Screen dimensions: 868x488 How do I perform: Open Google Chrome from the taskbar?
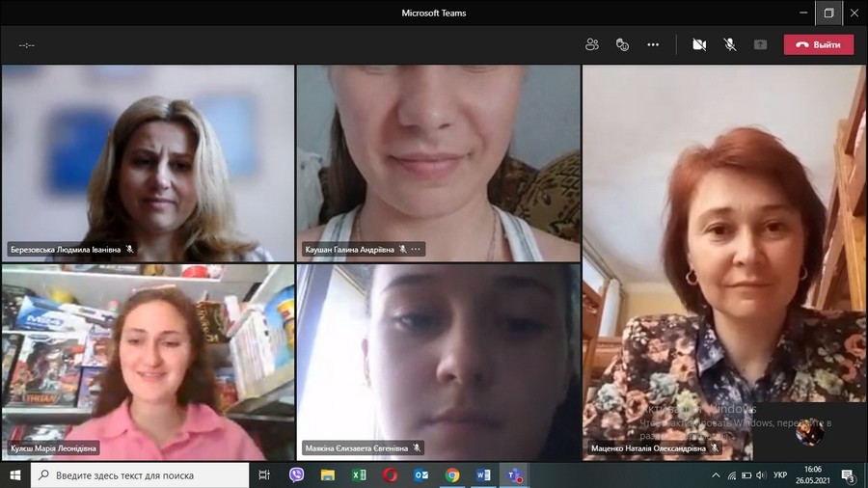452,475
